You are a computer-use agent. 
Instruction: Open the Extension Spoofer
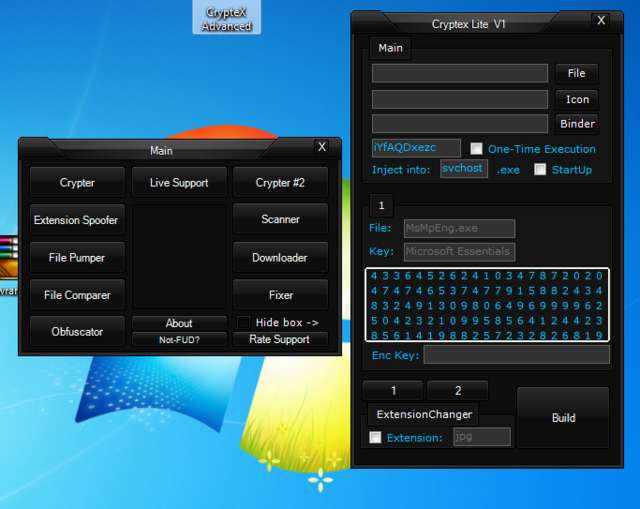click(x=77, y=220)
